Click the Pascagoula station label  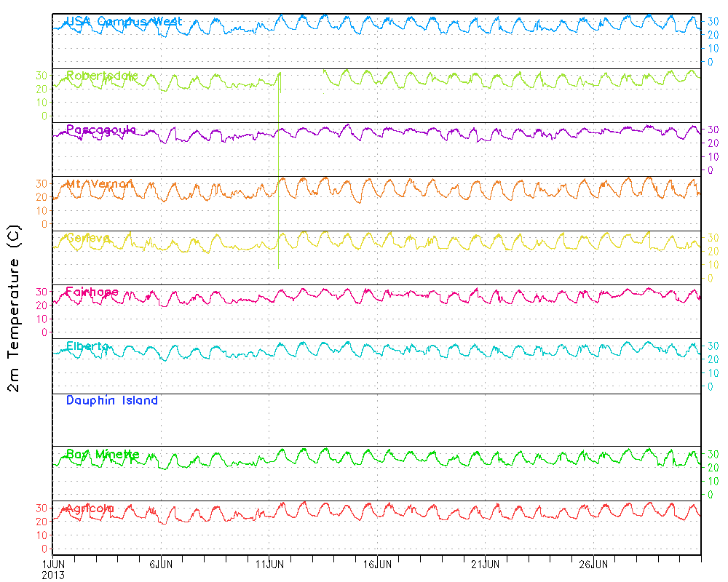tap(100, 129)
